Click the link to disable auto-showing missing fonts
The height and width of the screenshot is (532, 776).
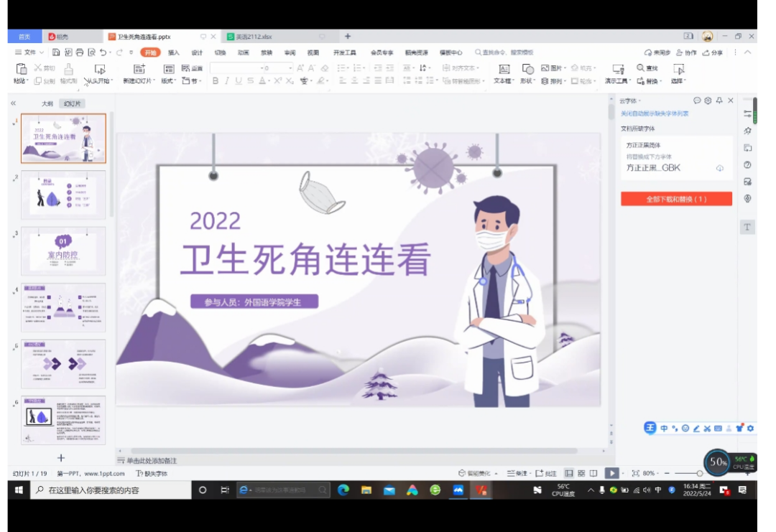[655, 113]
